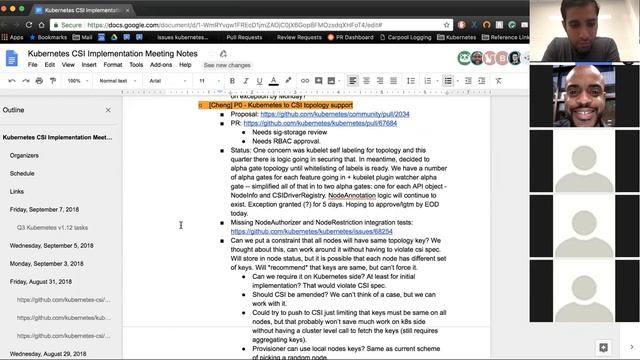Add a comment using the toolbar icon
The image size is (640, 360).
[318, 81]
